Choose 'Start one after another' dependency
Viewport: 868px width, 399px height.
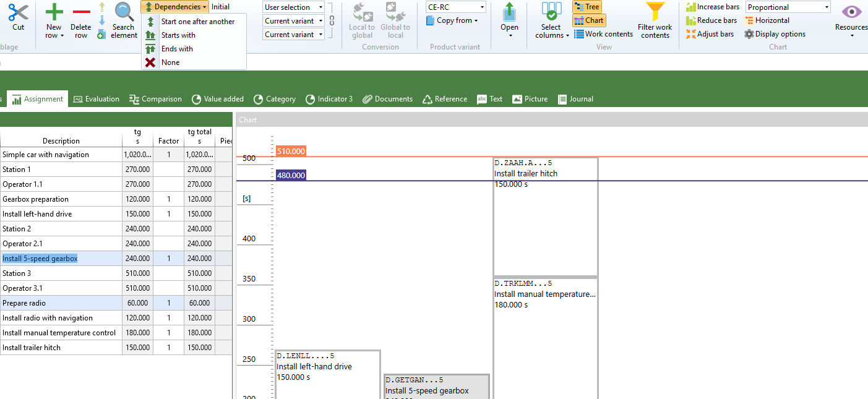197,22
